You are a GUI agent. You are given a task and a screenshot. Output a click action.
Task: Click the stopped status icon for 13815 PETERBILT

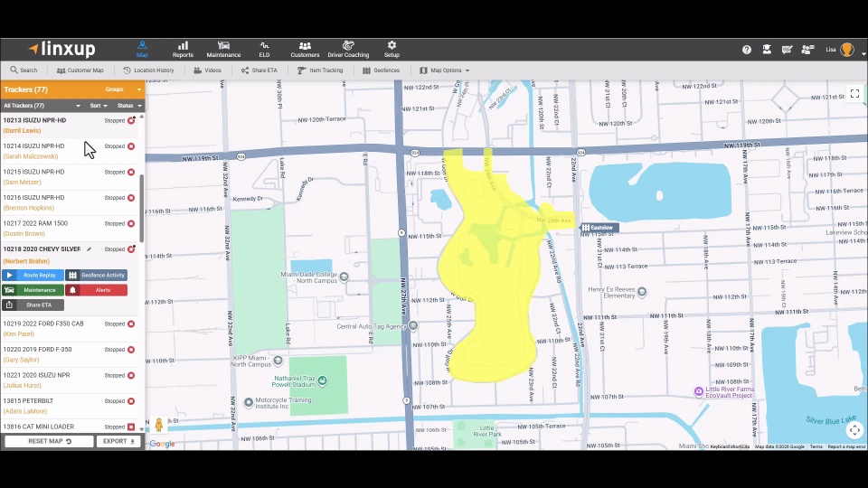[131, 401]
